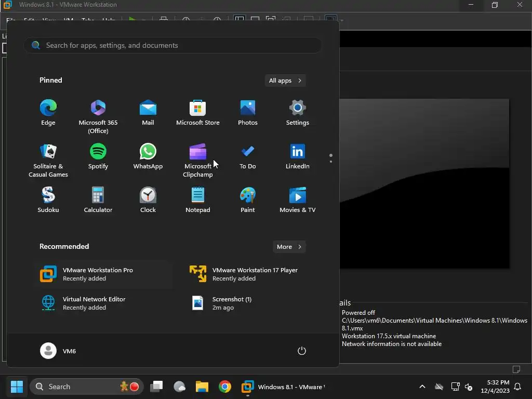Open the Clock app
532x399 pixels.
coord(148,200)
